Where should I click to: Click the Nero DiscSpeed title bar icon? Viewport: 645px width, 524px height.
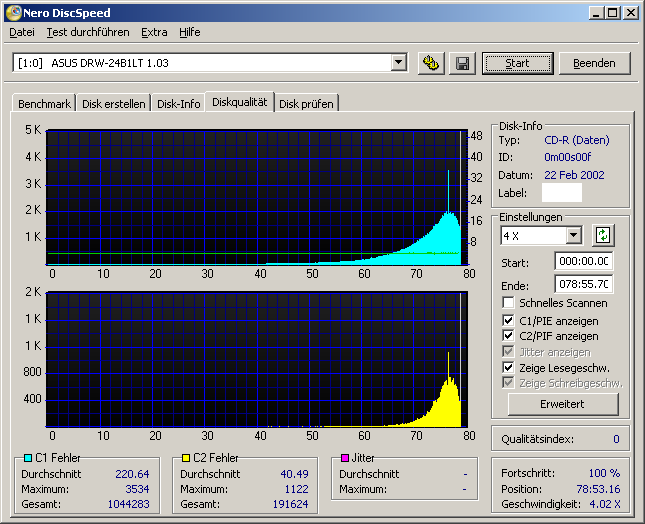14,13
